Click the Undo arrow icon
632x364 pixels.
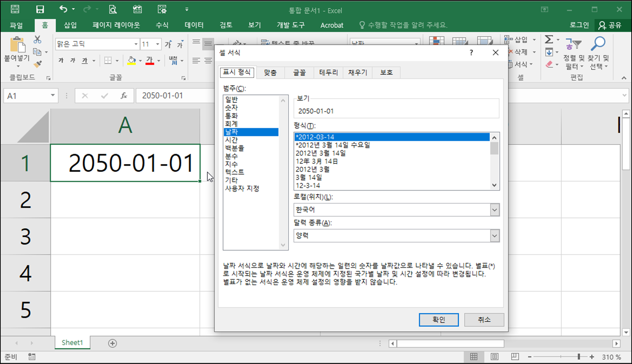[x=63, y=9]
